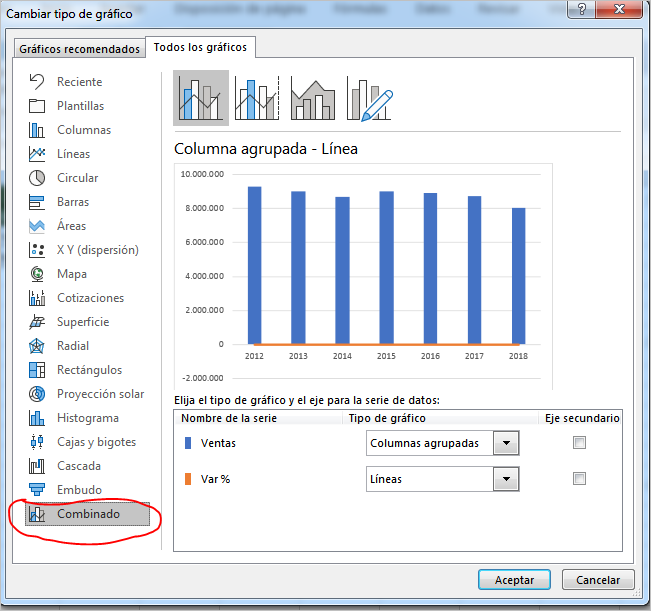Click the orange Var % series swatch

pyautogui.click(x=188, y=479)
